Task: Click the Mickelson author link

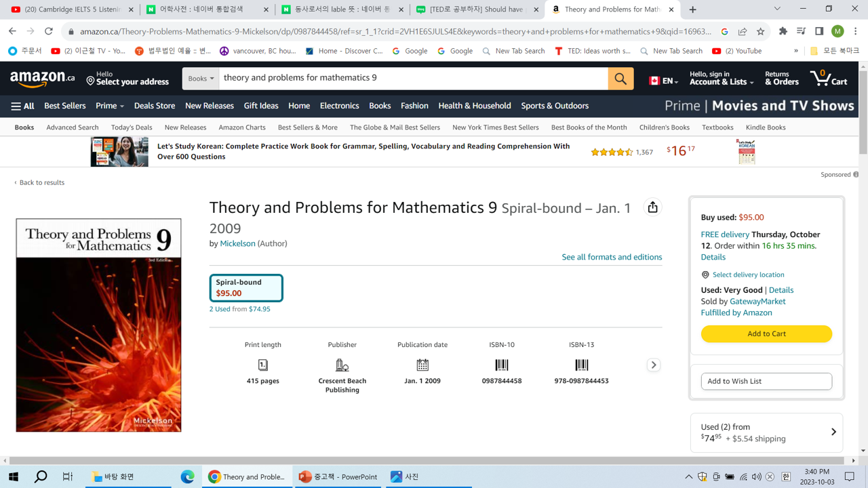Action: [237, 243]
